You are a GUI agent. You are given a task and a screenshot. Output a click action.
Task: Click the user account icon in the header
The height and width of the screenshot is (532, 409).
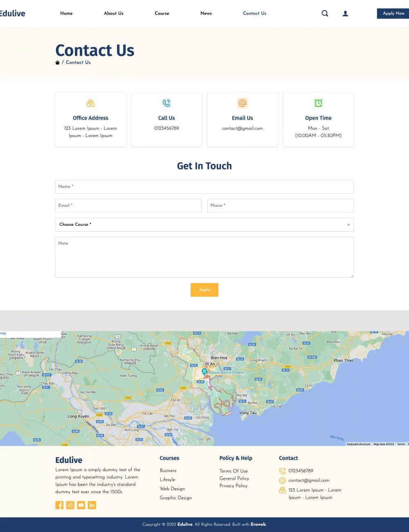pyautogui.click(x=345, y=13)
